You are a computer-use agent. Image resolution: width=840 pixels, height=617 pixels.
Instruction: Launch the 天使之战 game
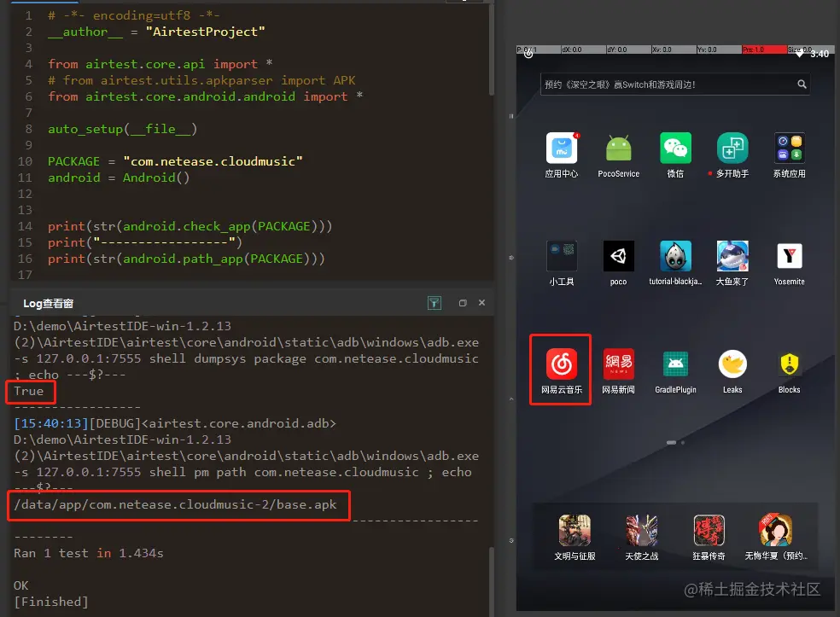pyautogui.click(x=642, y=530)
